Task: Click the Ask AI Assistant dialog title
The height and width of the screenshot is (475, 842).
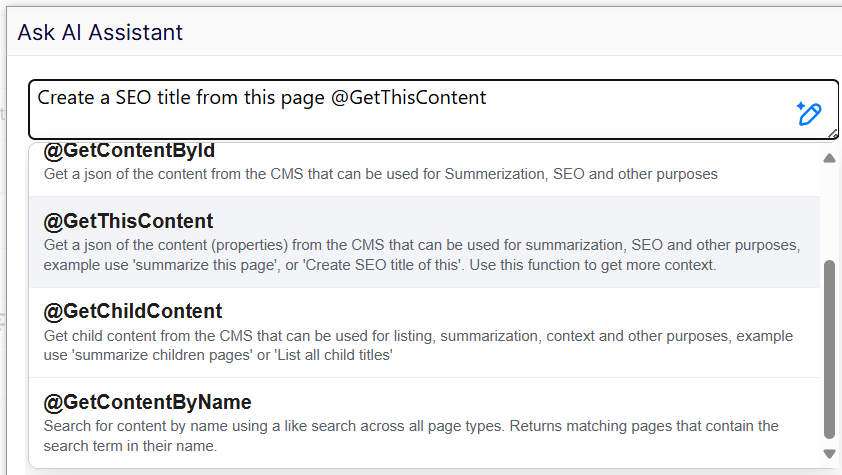Action: (100, 32)
